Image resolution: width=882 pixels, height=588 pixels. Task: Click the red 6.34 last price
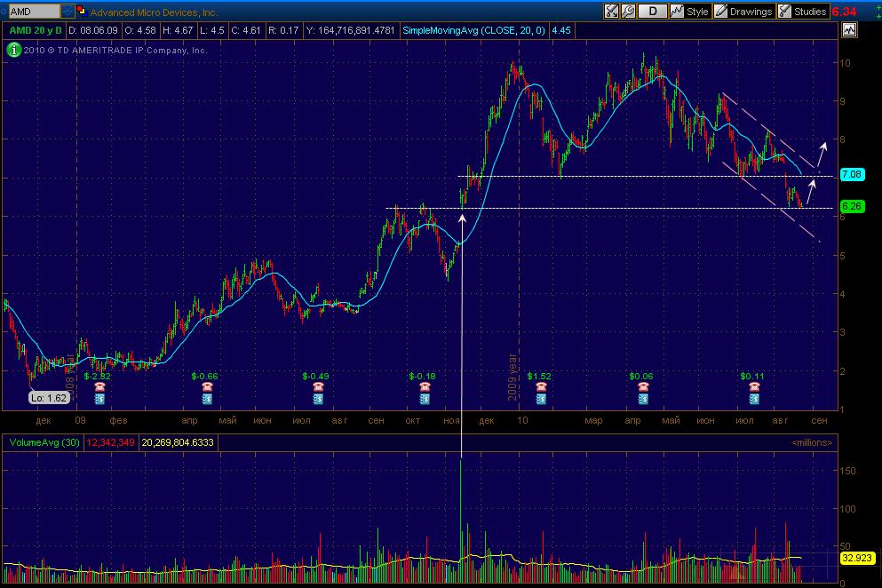click(x=845, y=12)
